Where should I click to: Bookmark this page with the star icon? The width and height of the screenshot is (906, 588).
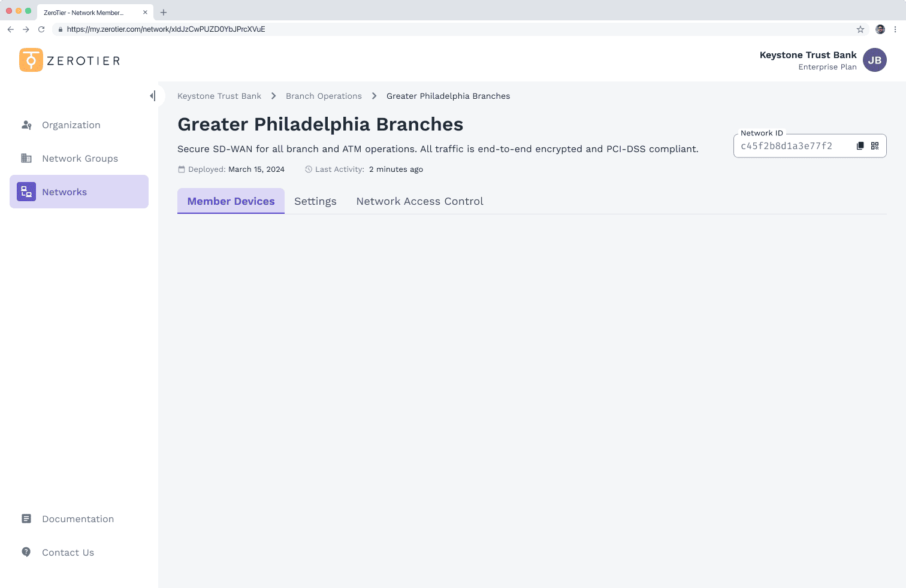click(x=860, y=29)
